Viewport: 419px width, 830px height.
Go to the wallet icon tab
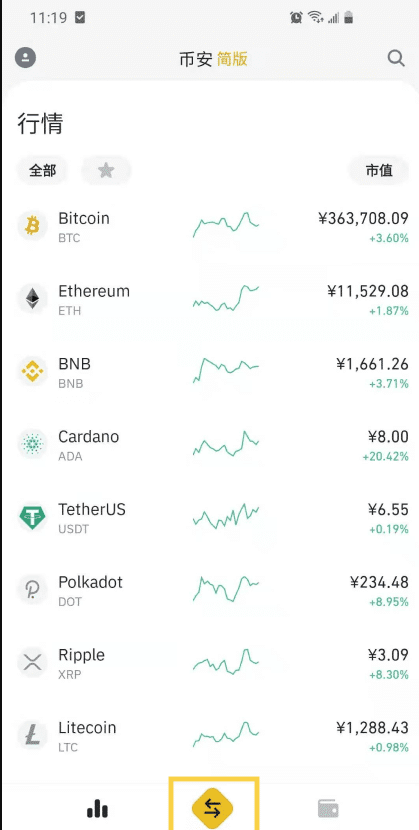coord(328,808)
